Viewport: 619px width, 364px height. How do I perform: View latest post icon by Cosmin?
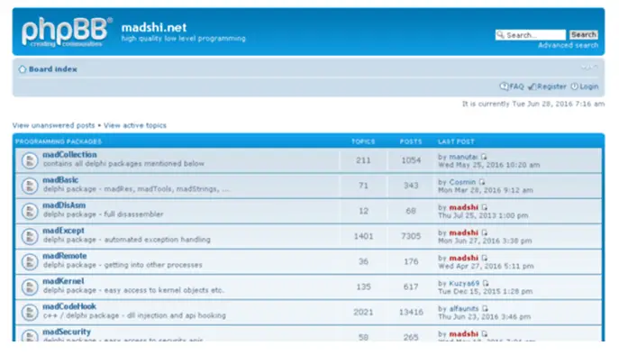[482, 182]
